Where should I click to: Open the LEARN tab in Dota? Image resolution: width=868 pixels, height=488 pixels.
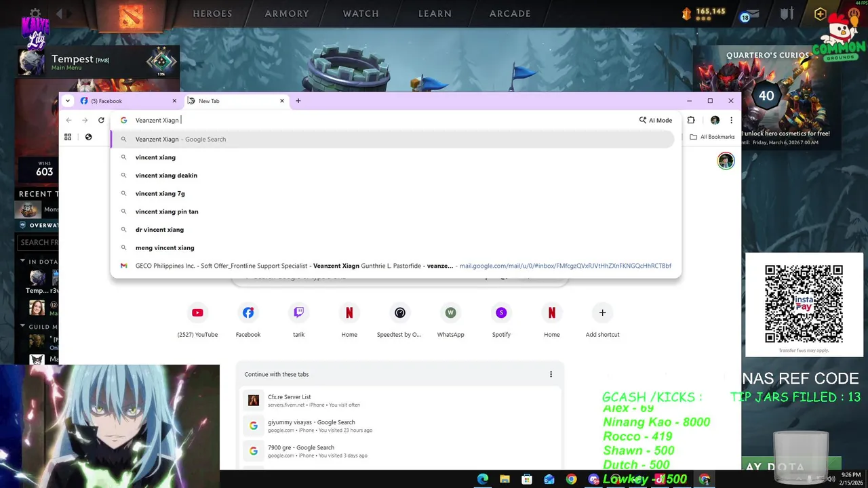435,14
